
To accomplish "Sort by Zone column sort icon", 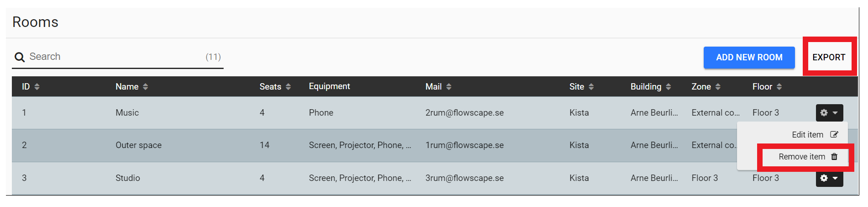I will click(718, 87).
